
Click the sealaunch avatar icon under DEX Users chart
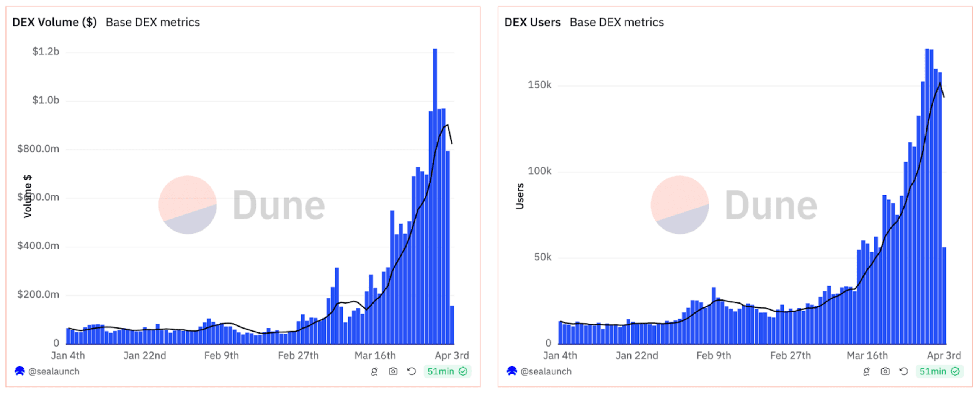[512, 371]
